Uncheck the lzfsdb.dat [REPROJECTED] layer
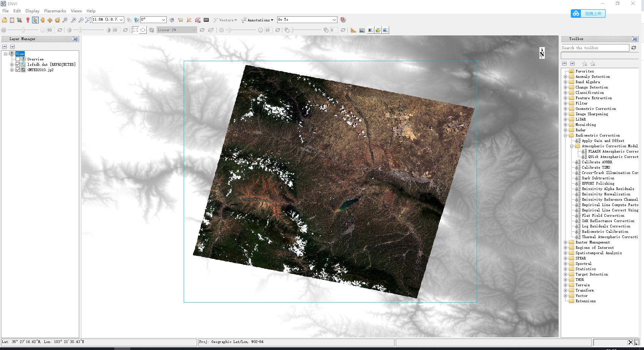 tap(18, 64)
